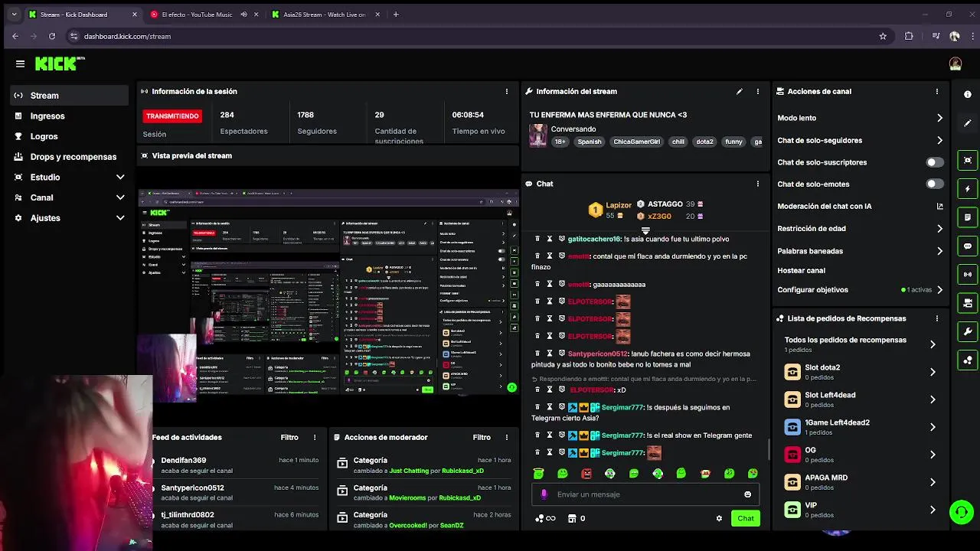Open the emoji picker in chat input
The height and width of the screenshot is (551, 980).
click(748, 494)
